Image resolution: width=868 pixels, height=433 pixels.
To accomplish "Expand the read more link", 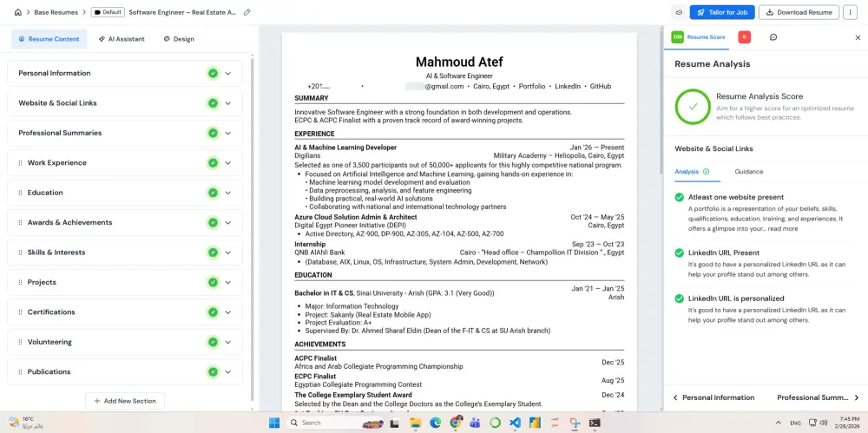I will 783,229.
